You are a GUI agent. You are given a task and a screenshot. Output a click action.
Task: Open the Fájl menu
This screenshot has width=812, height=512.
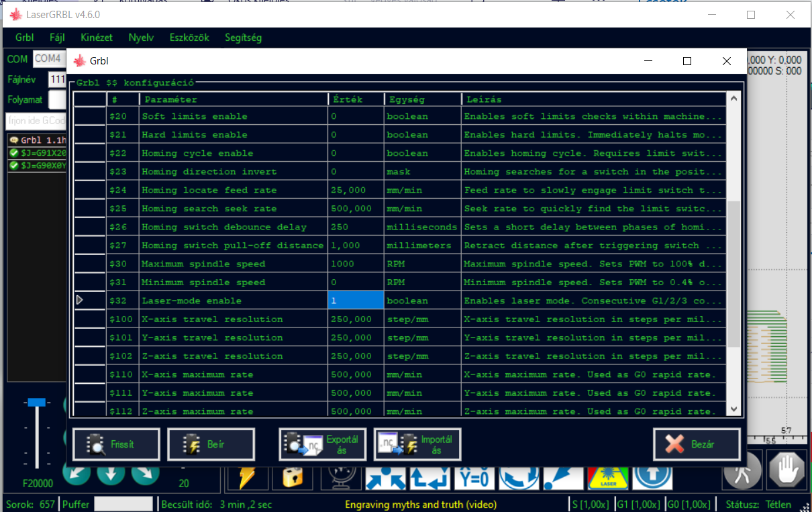point(57,38)
